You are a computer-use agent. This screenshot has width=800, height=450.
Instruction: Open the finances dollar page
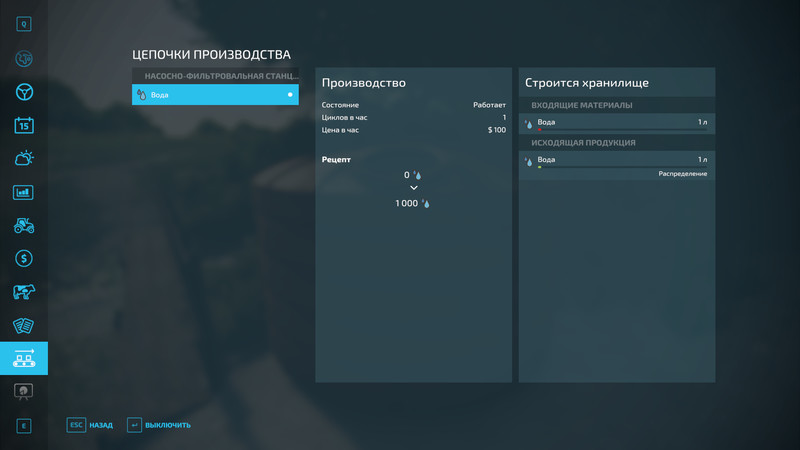[24, 258]
